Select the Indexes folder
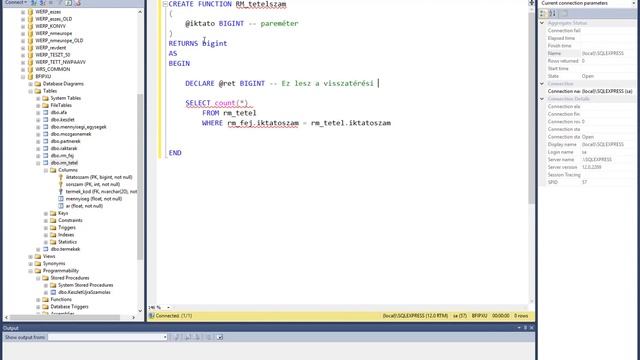640x360 pixels. click(66, 235)
